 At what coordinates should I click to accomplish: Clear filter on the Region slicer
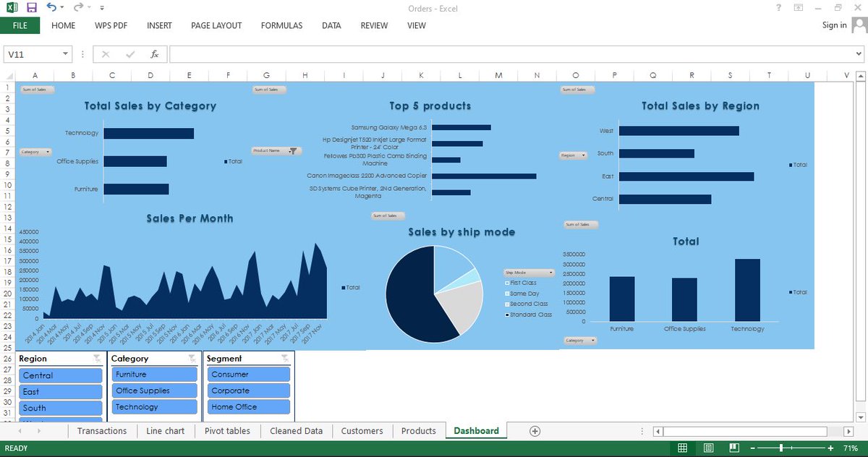(x=98, y=359)
